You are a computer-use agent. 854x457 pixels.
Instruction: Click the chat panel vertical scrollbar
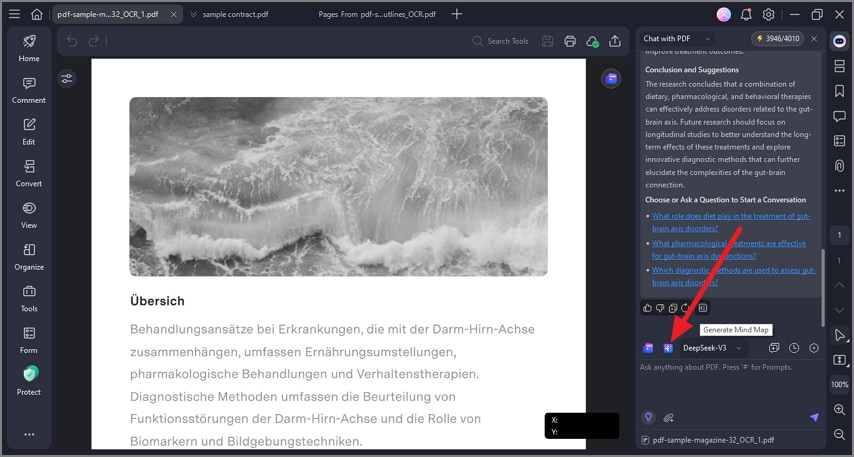(x=823, y=287)
